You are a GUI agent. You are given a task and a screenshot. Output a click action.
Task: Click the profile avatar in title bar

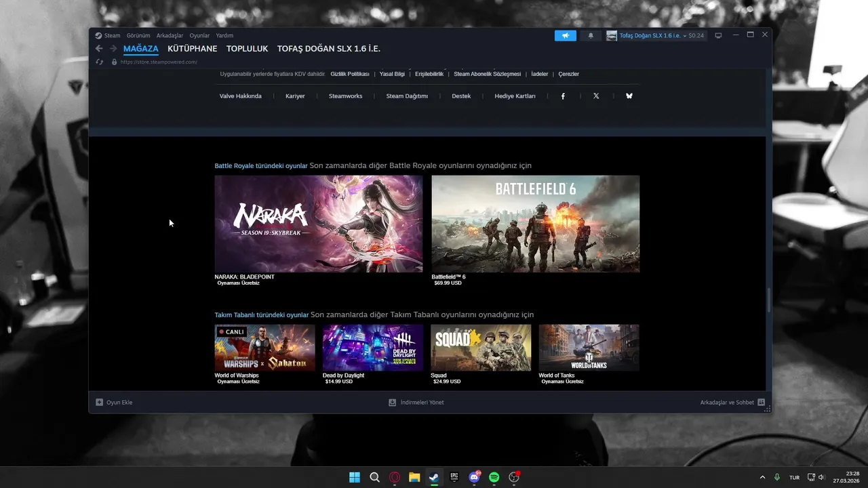tap(612, 35)
